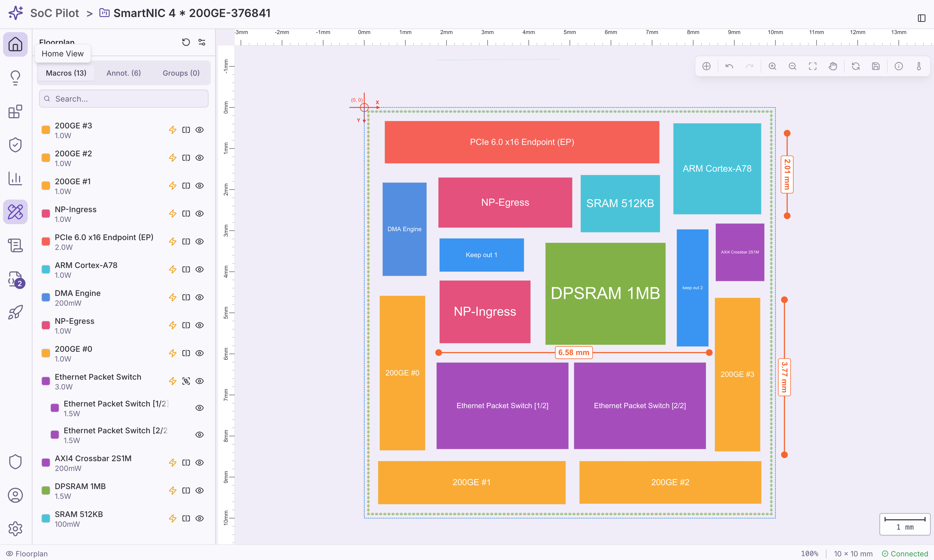Select the design tools icon in sidebar
The image size is (934, 560).
[x=15, y=212]
